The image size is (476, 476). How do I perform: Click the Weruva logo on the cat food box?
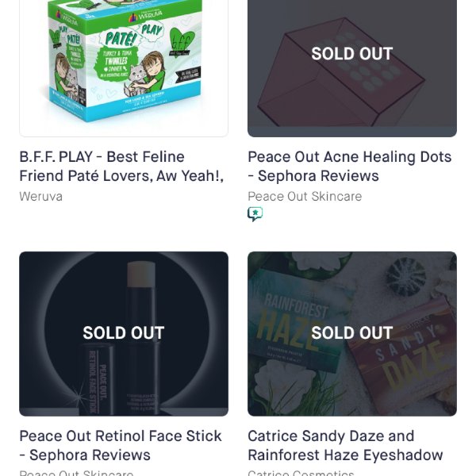coord(145,16)
